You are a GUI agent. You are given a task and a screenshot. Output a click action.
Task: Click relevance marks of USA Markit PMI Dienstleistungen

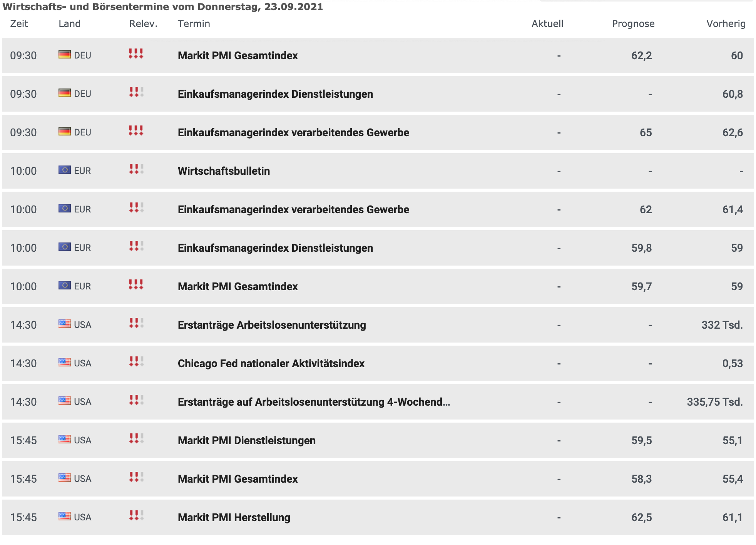pos(136,438)
